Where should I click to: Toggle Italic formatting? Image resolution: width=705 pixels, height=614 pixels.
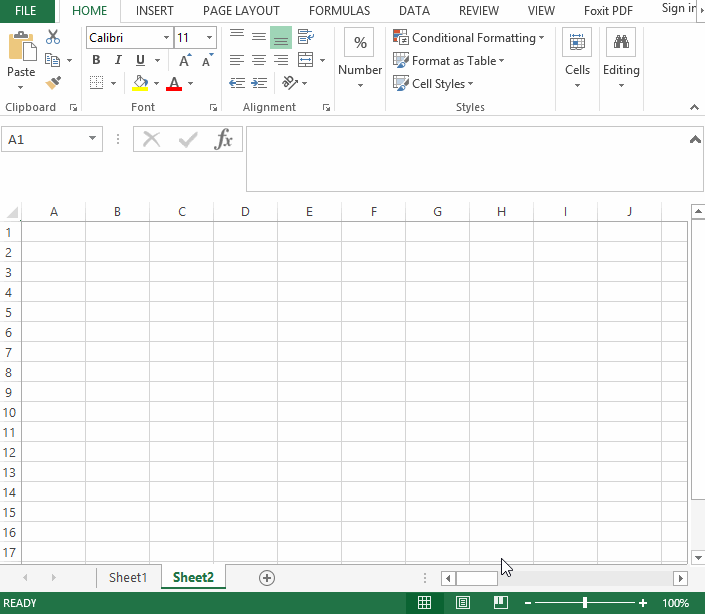click(118, 60)
